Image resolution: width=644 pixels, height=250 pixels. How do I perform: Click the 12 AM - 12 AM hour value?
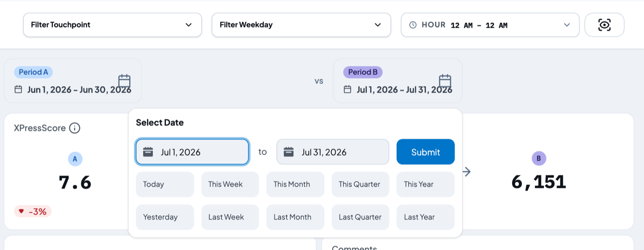[479, 26]
